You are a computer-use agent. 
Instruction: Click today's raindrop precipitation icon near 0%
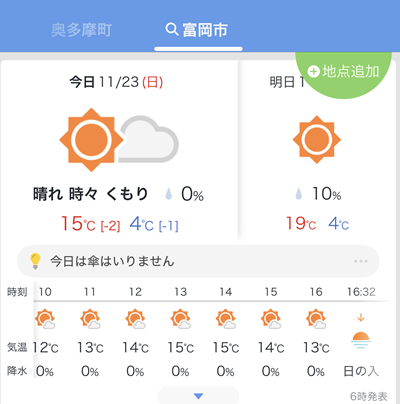[169, 194]
